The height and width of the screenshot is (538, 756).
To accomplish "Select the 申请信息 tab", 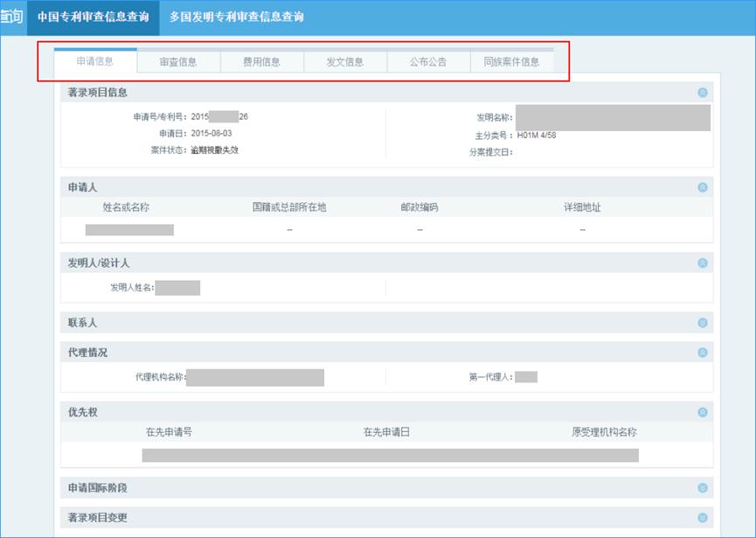I will pos(96,61).
